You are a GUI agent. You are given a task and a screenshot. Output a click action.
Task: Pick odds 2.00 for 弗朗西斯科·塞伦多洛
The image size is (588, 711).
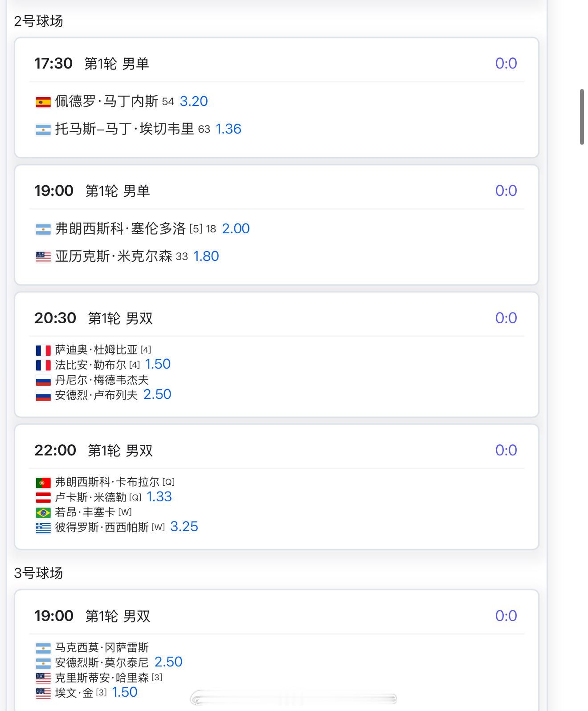click(236, 229)
